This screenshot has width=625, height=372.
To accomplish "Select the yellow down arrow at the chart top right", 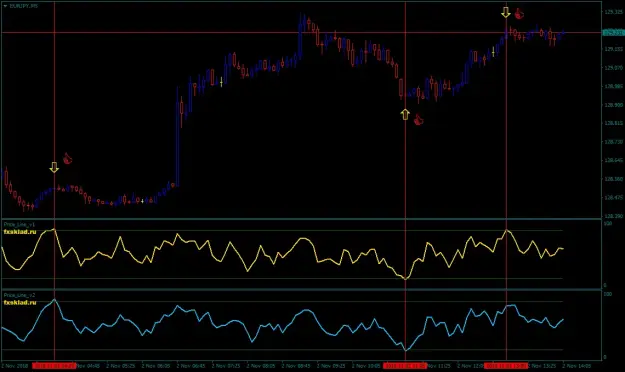I will tap(506, 12).
